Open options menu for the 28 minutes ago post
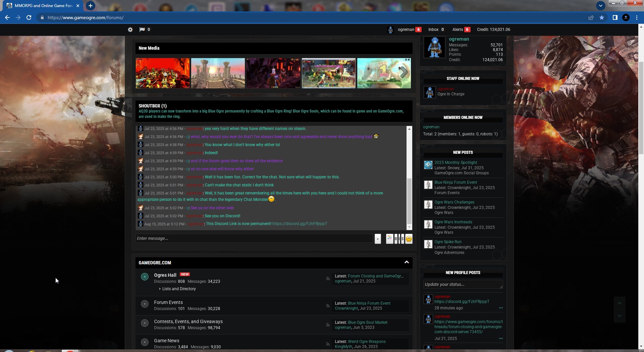 (501, 308)
